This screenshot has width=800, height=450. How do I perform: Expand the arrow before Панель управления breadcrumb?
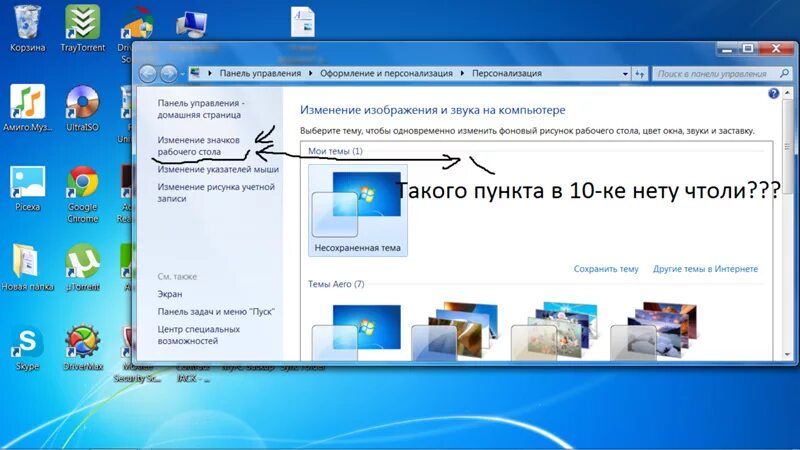click(x=210, y=73)
